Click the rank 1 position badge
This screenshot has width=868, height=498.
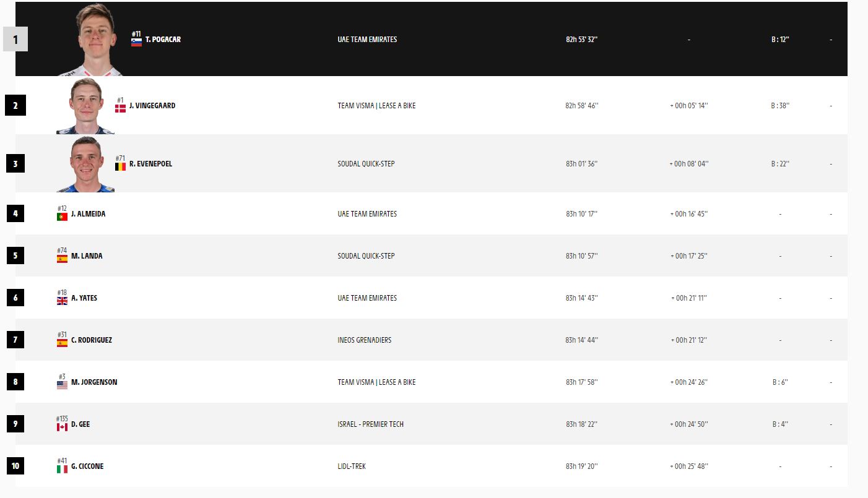(x=15, y=40)
